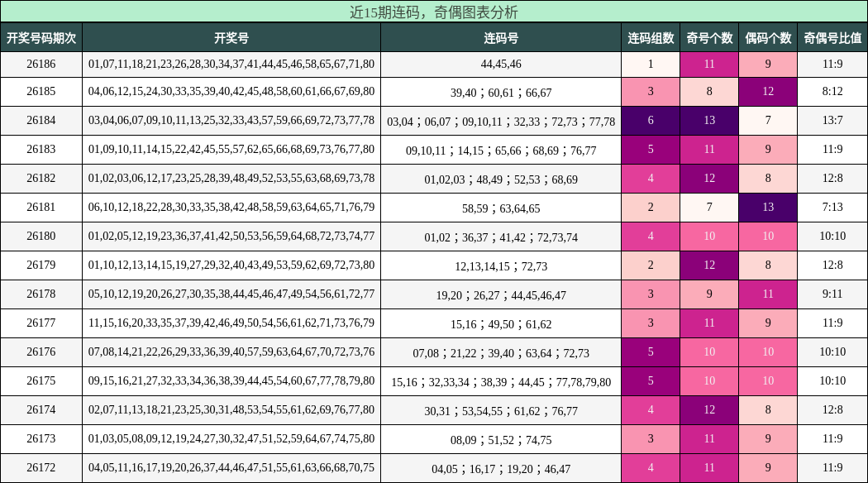The height and width of the screenshot is (483, 868).
Task: Click the ratio 9:11 cell
Action: click(832, 294)
